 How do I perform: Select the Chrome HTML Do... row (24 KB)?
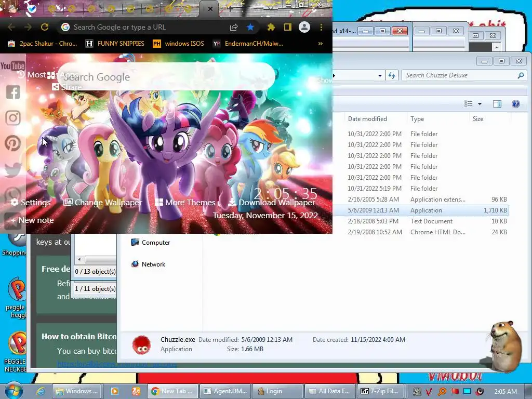coord(421,232)
